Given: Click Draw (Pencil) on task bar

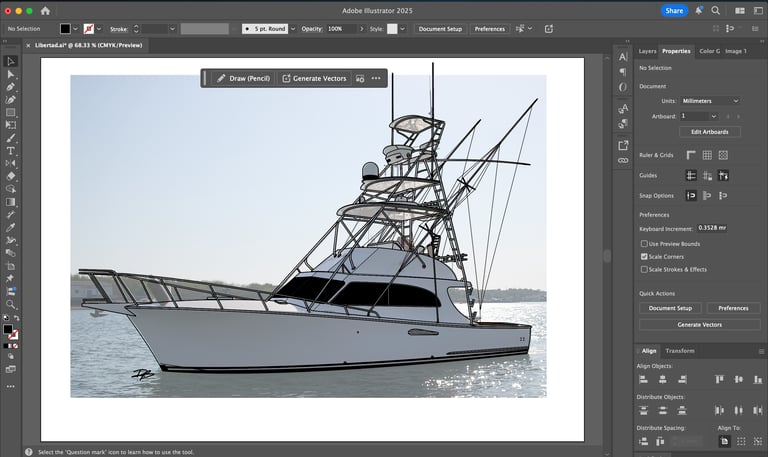Looking at the screenshot, I should click(x=243, y=78).
